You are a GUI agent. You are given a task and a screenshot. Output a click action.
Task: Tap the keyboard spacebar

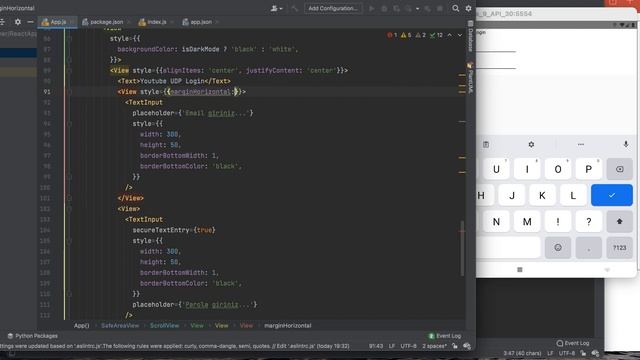coord(509,247)
